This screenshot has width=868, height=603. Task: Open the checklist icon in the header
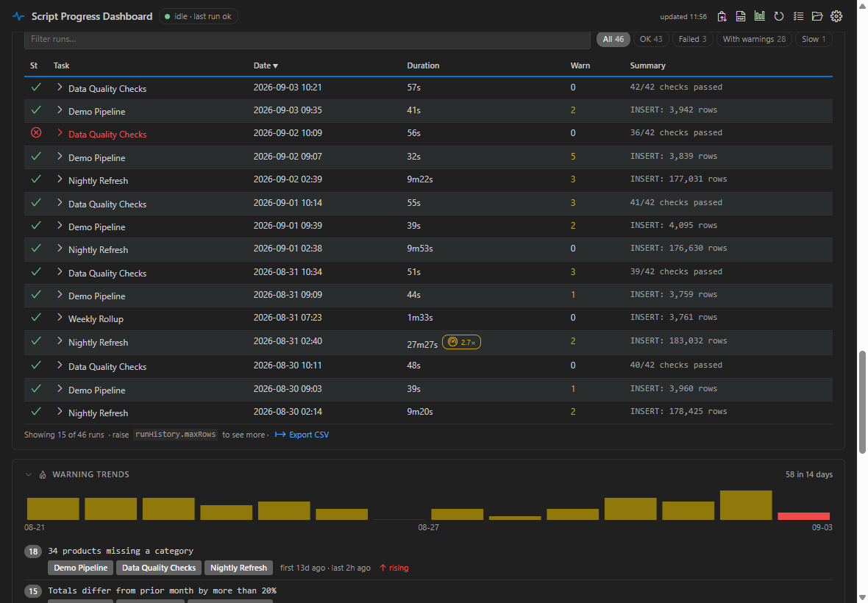[x=798, y=17]
